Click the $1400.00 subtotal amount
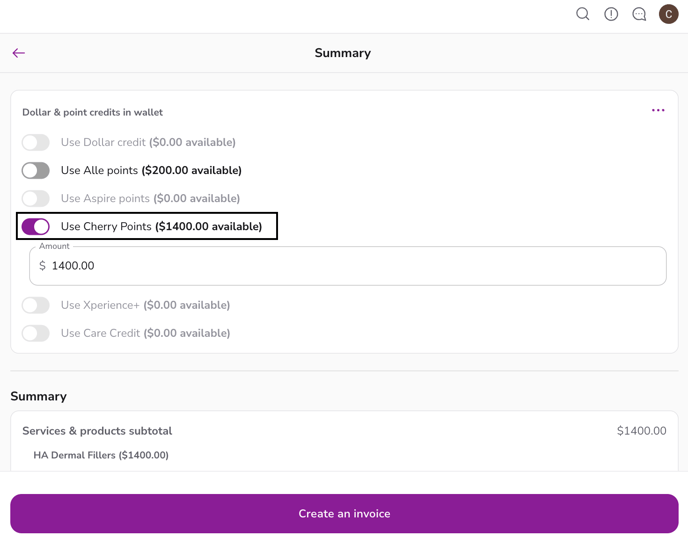 (x=641, y=431)
